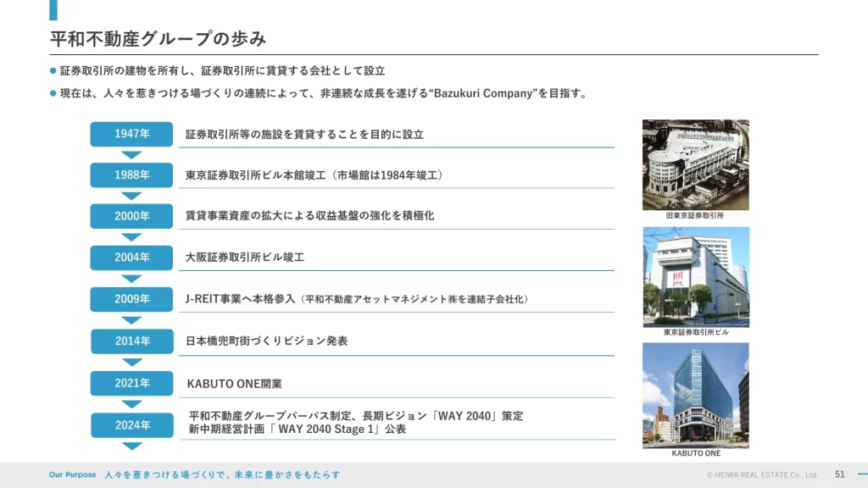The width and height of the screenshot is (868, 488).
Task: Click the 2021年 year badge
Action: (x=131, y=383)
